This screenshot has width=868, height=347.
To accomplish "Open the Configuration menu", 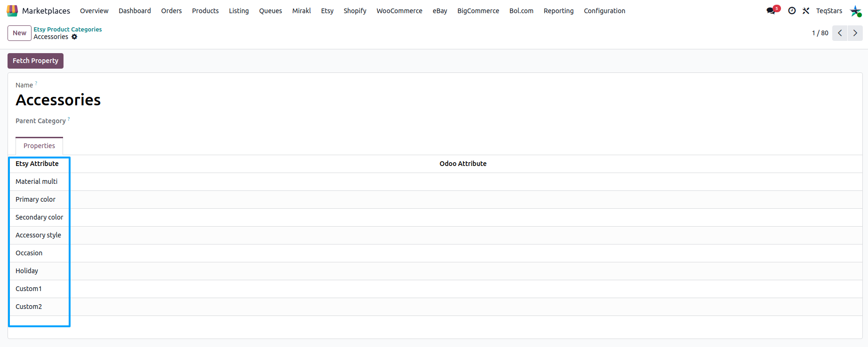I will tap(605, 10).
